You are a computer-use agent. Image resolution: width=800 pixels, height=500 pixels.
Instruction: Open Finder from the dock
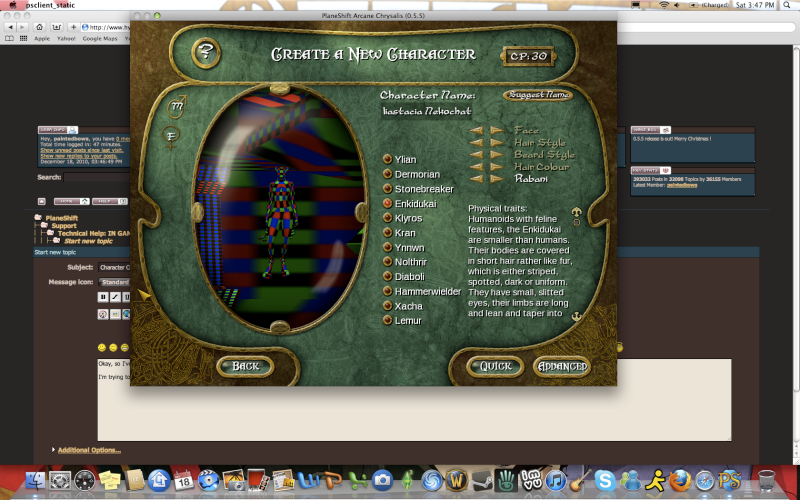[35, 480]
